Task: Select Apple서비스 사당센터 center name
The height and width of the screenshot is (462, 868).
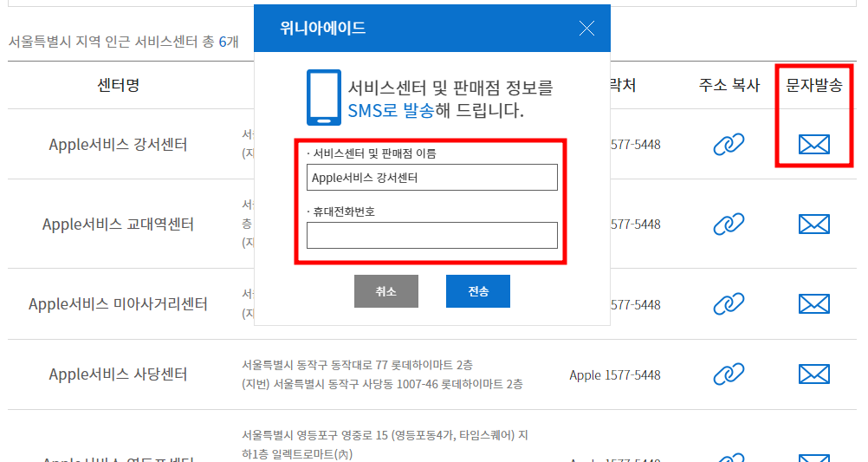Action: (x=118, y=374)
